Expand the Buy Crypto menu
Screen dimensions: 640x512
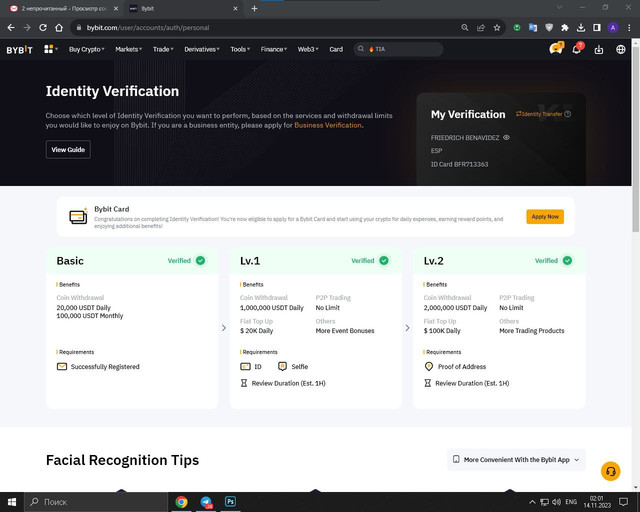coord(87,49)
